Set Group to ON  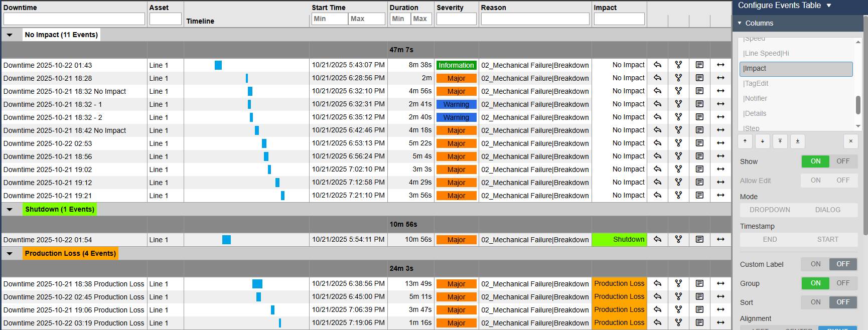816,283
